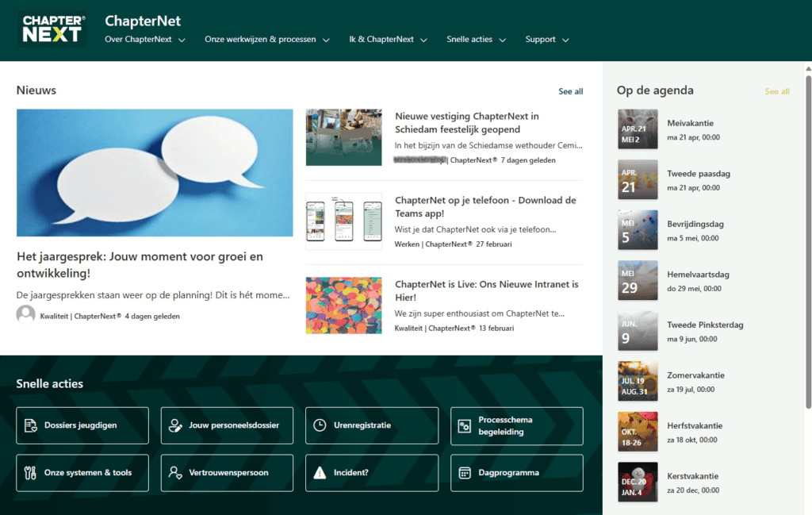Open ChapterNet op je telefoon headline

(485, 207)
